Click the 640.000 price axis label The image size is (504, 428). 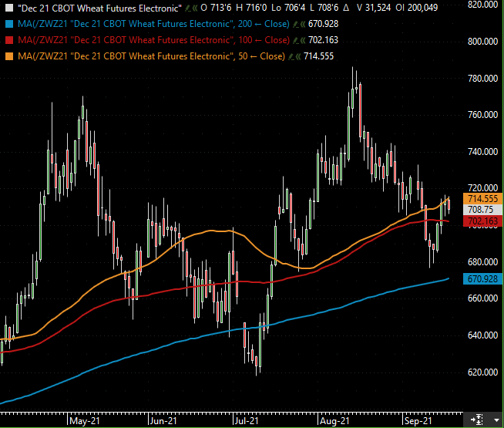click(x=482, y=335)
